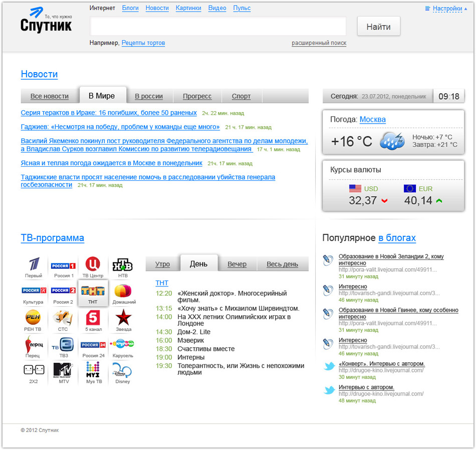
Task: Open the Блоги search category
Action: pyautogui.click(x=130, y=8)
